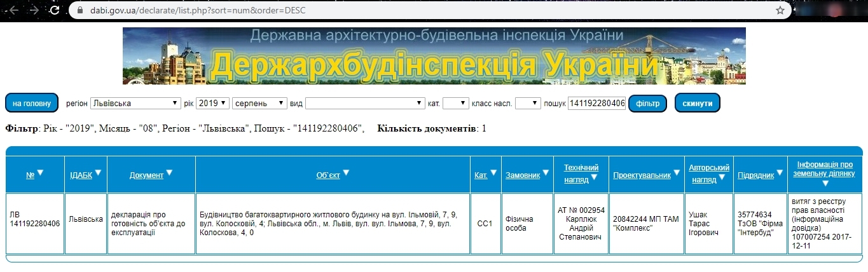Viewport: 868px width, 272px height.
Task: Select the category cell СС1
Action: coord(486,223)
